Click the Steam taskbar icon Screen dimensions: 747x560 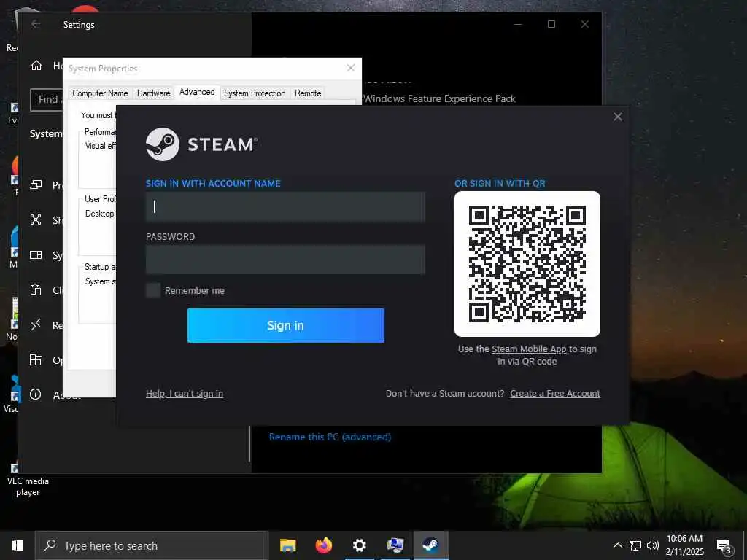pos(430,545)
